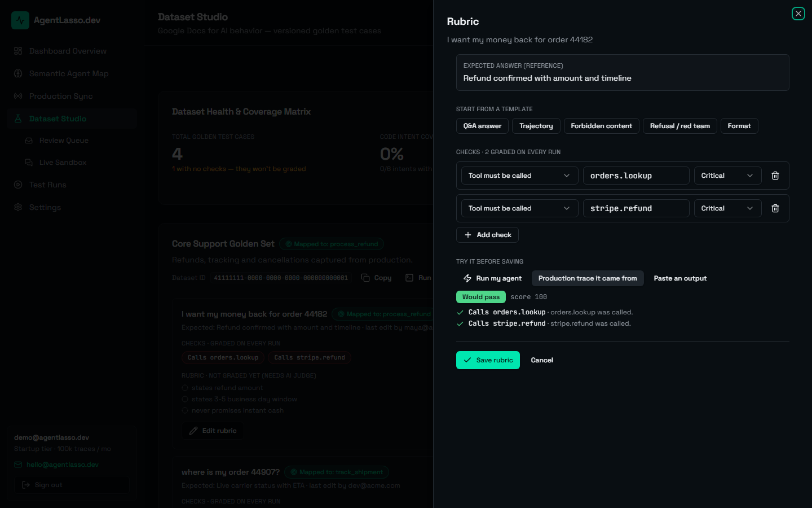This screenshot has height=508, width=812.
Task: Click the 'Mapped to: track_shipment' tag
Action: 336,472
